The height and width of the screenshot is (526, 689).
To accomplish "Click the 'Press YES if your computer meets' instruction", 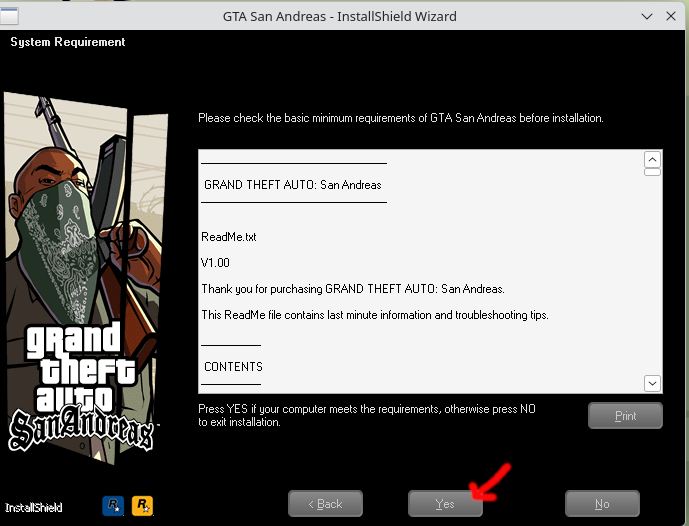I will coord(367,415).
